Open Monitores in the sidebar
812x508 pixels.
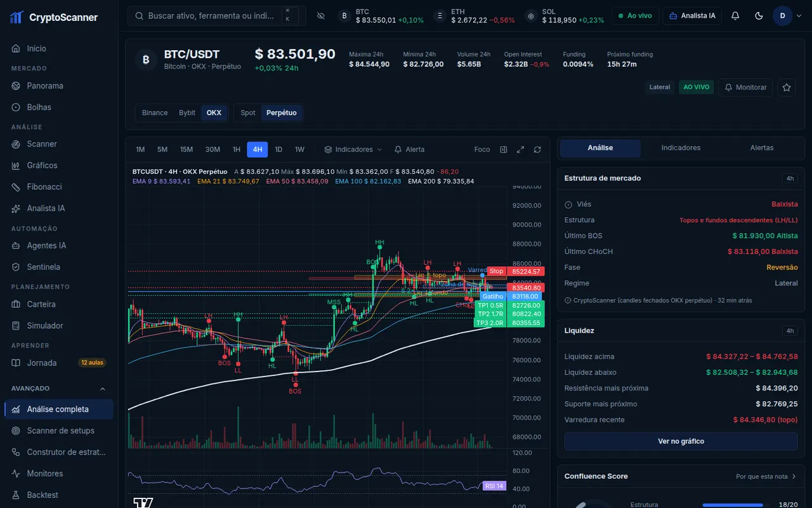58,474
